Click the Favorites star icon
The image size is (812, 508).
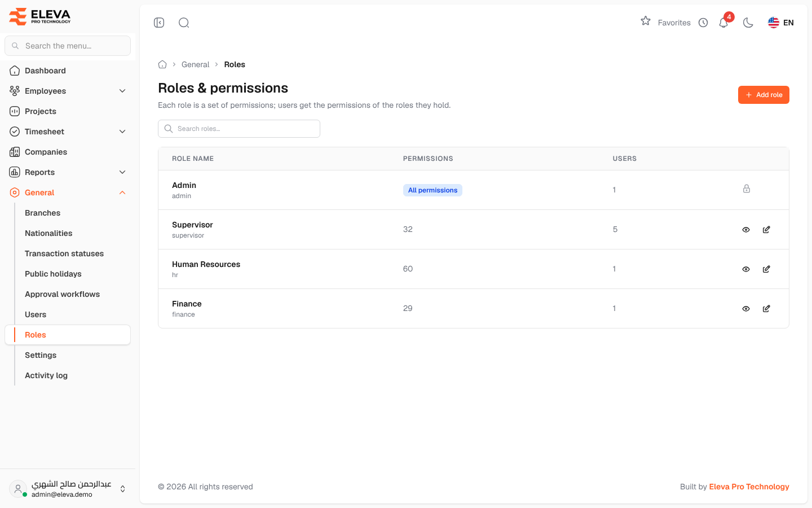click(646, 21)
